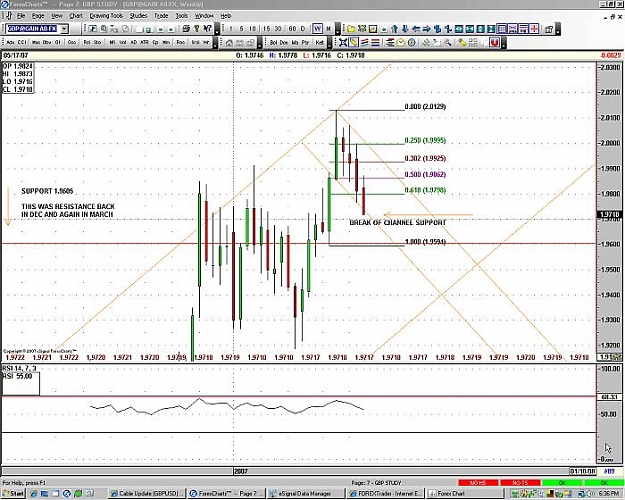Open the Trade menu
The width and height of the screenshot is (625, 500).
click(161, 16)
